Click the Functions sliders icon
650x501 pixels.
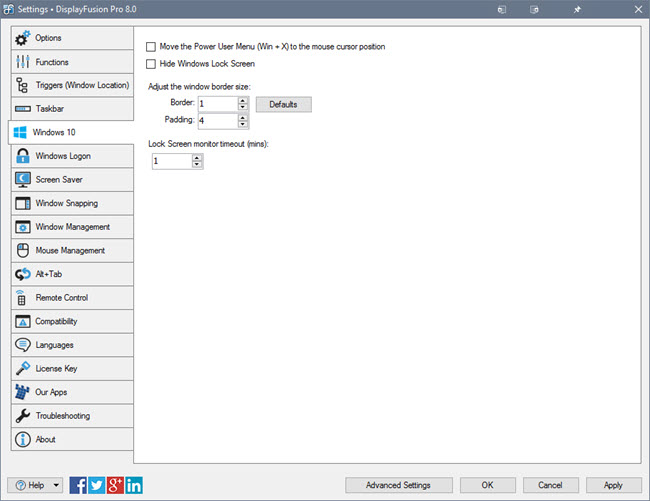[22, 62]
